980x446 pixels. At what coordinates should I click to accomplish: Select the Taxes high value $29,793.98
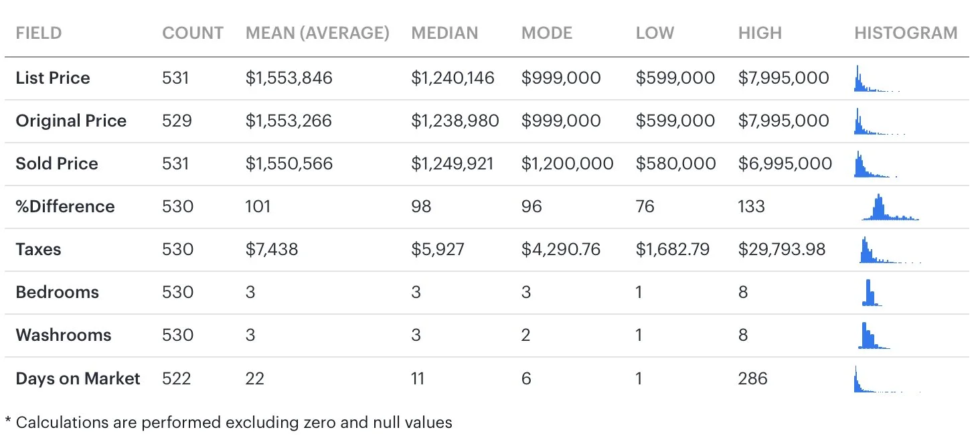point(782,250)
